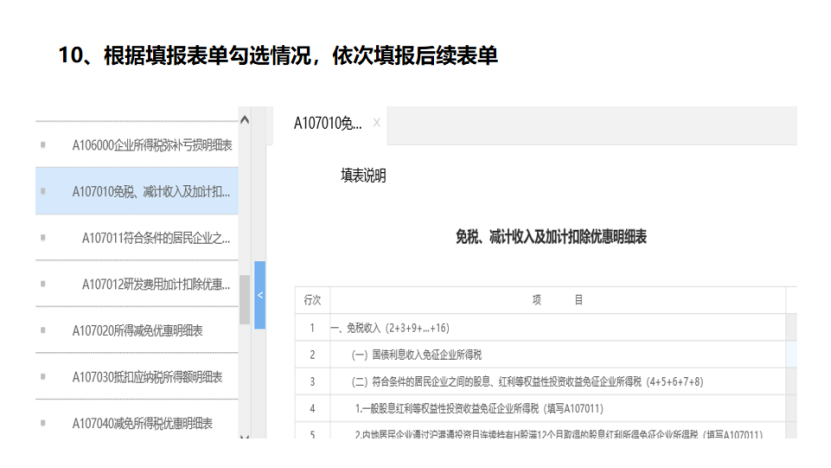Click the form list scrollbar thumb
This screenshot has height=468, width=831.
click(245, 298)
